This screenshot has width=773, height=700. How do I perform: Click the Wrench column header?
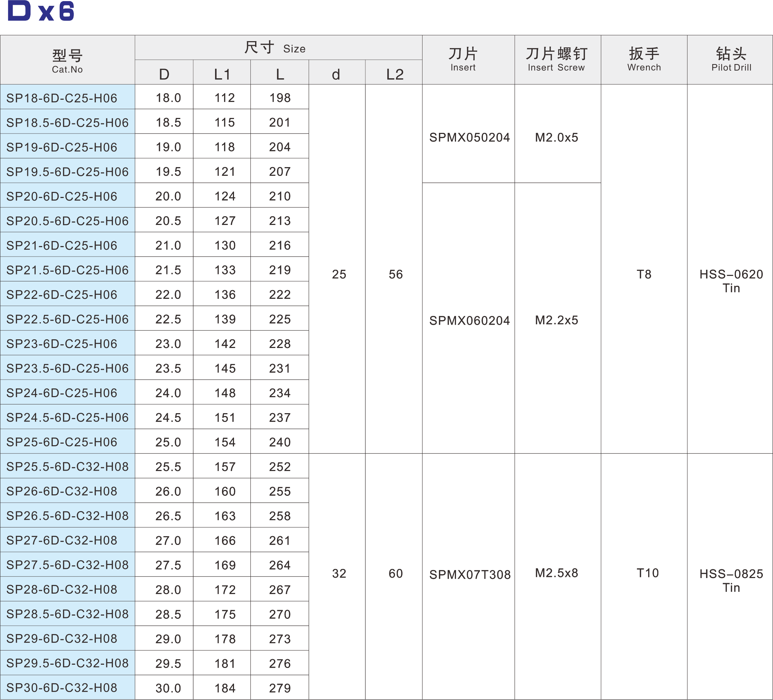(644, 60)
